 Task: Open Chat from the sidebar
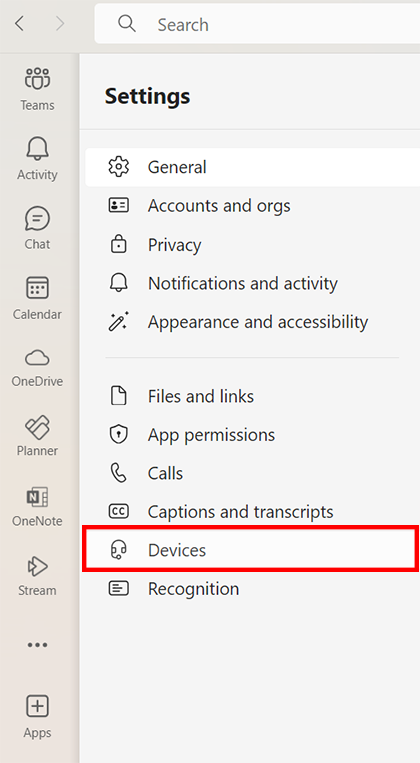coord(37,227)
